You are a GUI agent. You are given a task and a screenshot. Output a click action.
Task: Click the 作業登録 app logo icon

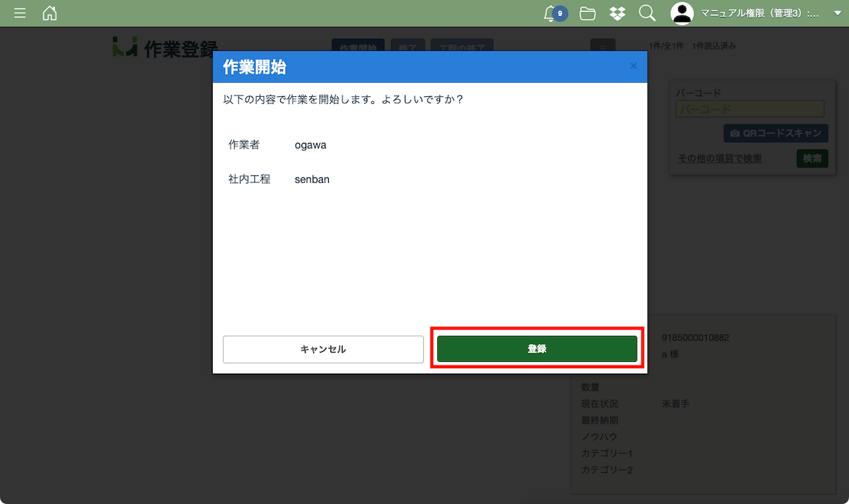[125, 47]
